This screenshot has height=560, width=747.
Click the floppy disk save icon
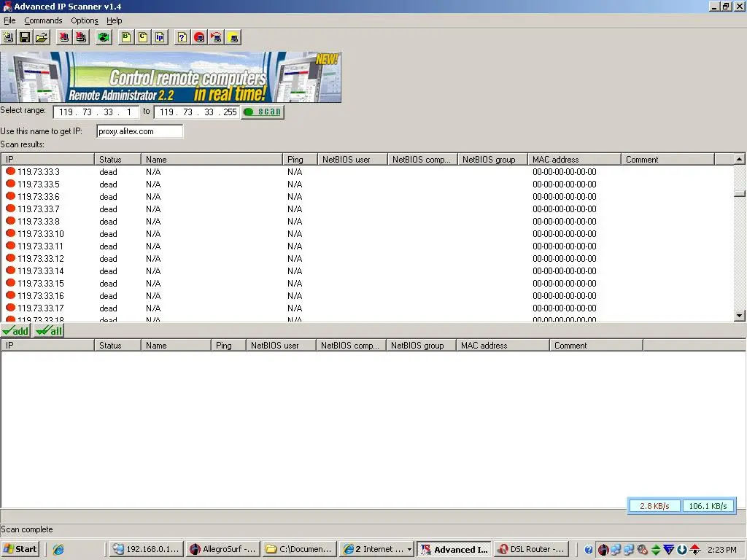tap(25, 37)
